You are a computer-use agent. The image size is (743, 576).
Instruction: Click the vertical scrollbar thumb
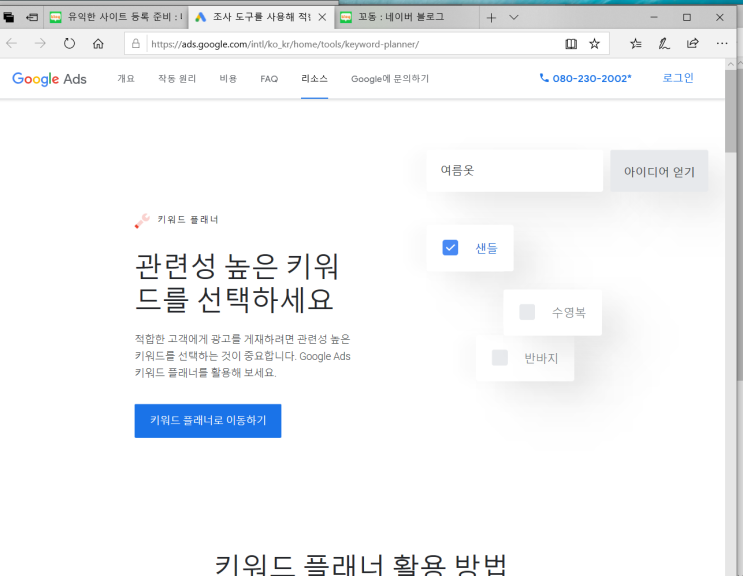click(733, 110)
